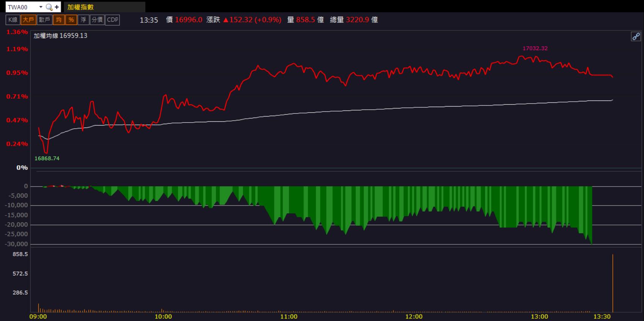Viewport: 644px width, 321px height.
Task: Select the 分價 price-volume button
Action: pos(97,20)
